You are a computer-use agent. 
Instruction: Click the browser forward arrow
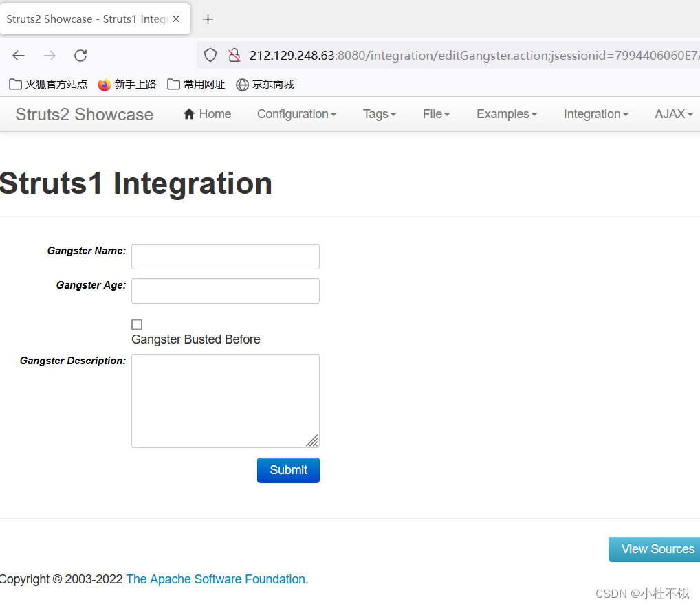coord(50,56)
